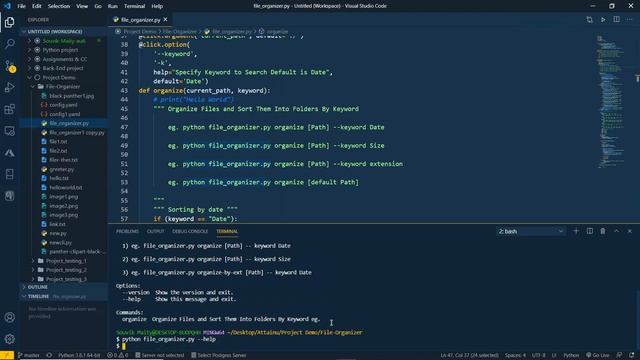640x360 pixels.
Task: Open the Run and Debug view
Action: point(9,87)
